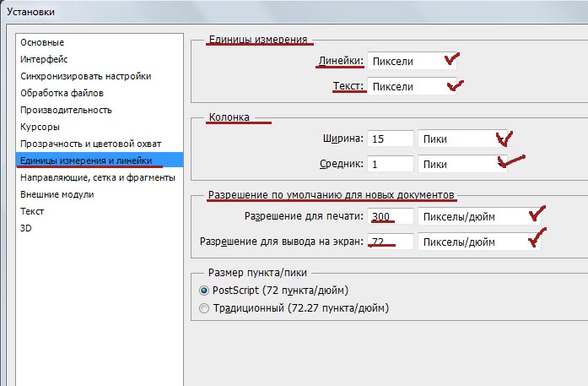This screenshot has width=588, height=386.
Task: Go to Синхронизировать настройки category
Action: click(86, 76)
